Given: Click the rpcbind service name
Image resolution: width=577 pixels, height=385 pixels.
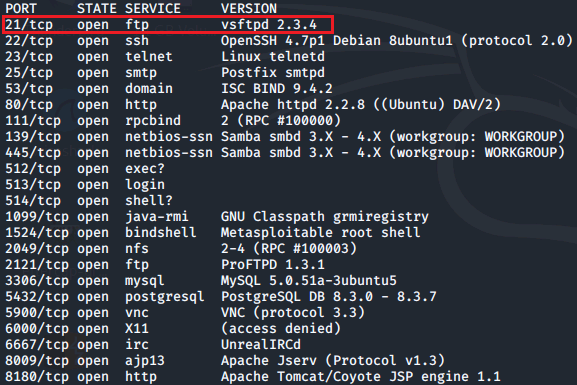Looking at the screenshot, I should coord(153,121).
